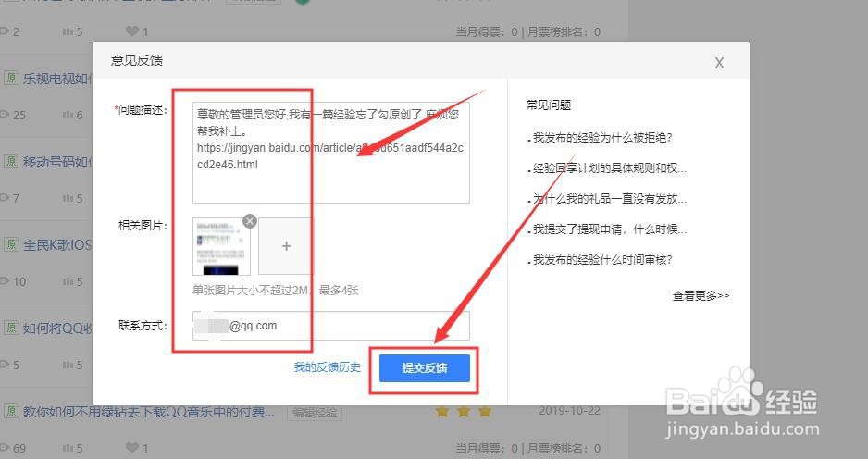Screen dimensions: 868x459
Task: Close the 意见反馈 dialog with X
Action: [x=719, y=63]
